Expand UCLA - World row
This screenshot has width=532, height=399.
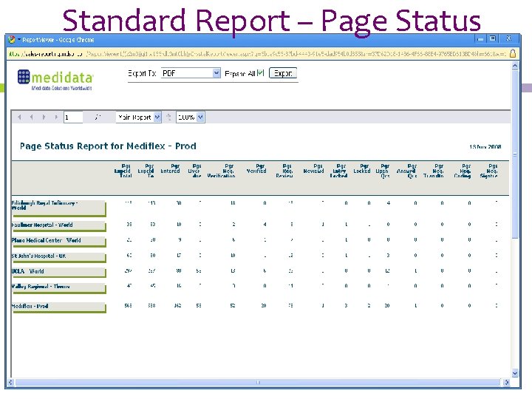58,272
